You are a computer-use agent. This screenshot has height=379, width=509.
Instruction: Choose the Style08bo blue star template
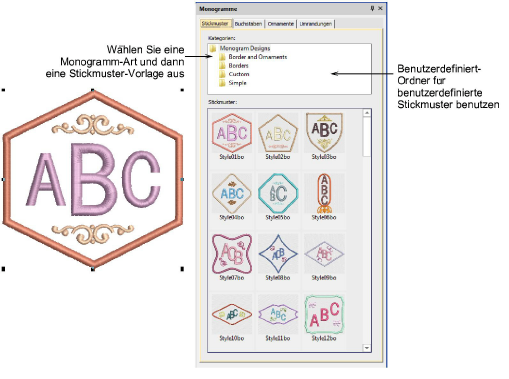point(278,257)
